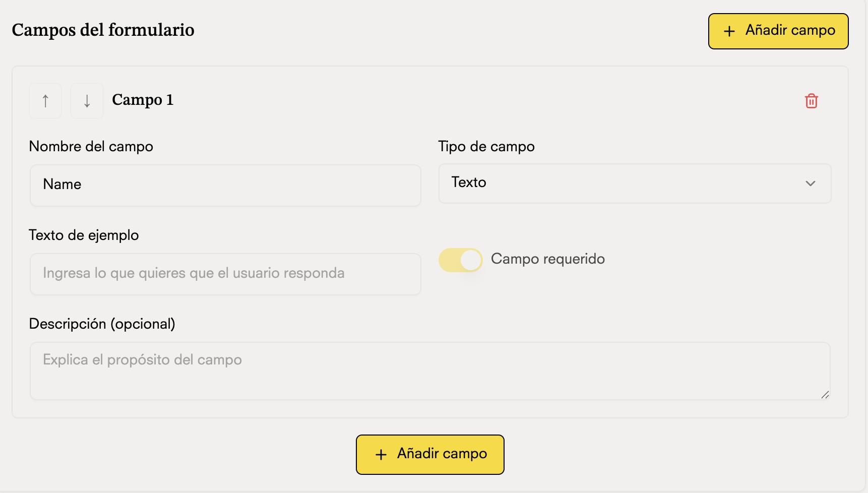Click the top Añadir campo button

tap(778, 31)
